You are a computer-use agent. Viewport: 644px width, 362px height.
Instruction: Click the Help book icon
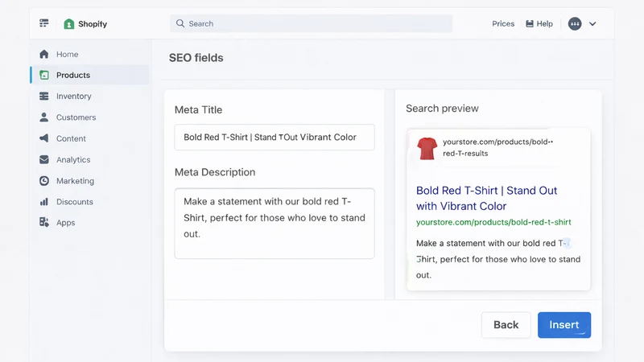pyautogui.click(x=530, y=24)
